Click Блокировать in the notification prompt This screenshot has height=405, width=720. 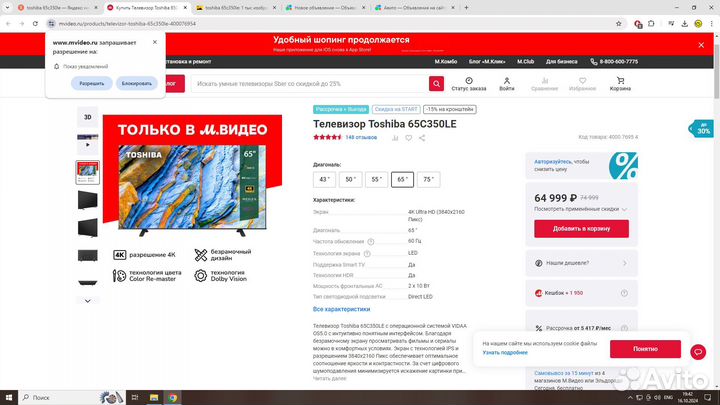coord(136,84)
